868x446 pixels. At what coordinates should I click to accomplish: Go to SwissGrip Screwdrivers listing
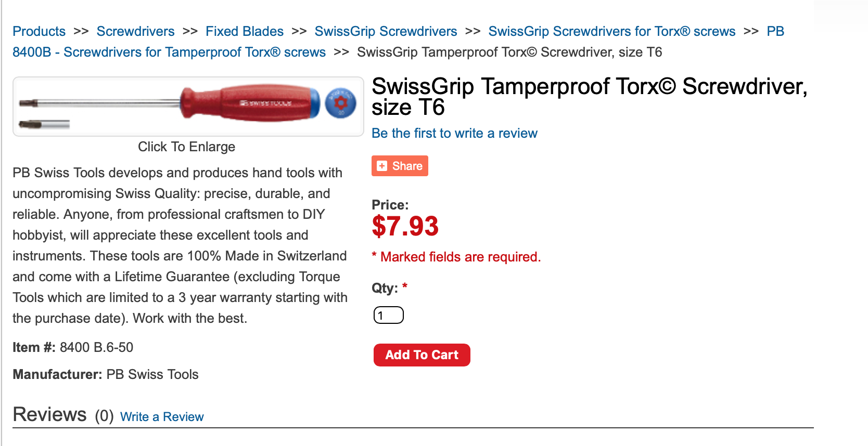click(385, 31)
